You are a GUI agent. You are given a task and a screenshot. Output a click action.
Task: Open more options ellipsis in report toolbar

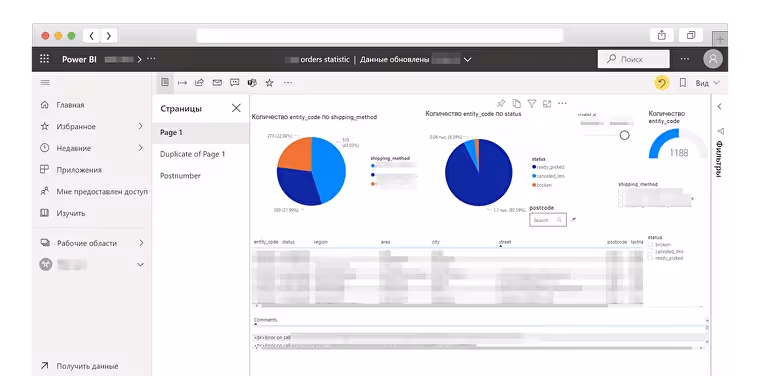288,83
